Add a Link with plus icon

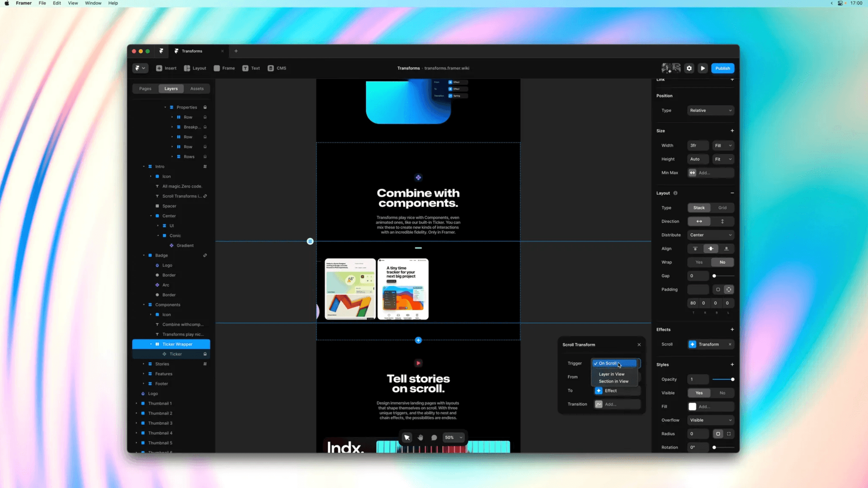tap(732, 80)
